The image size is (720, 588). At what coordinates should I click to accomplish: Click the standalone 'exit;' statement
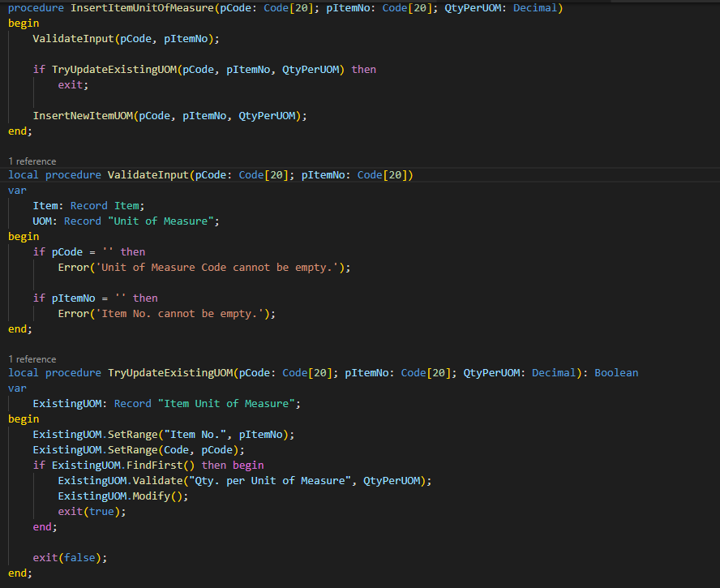click(x=73, y=85)
